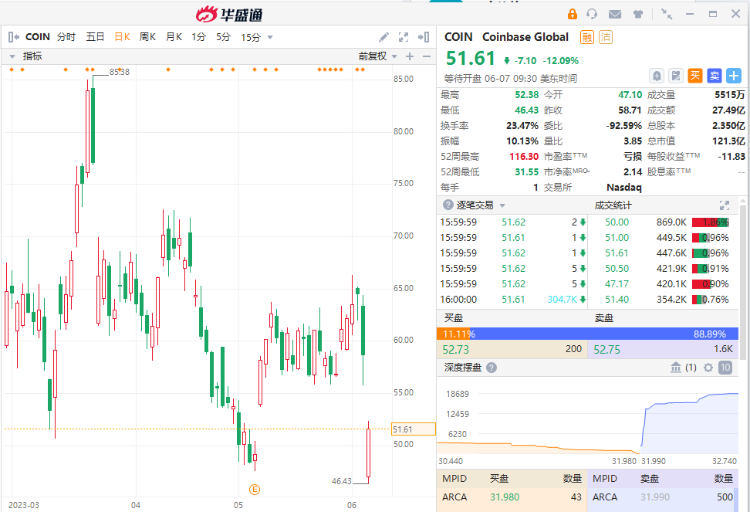Open 逐笔交易 dropdown arrow

[502, 205]
